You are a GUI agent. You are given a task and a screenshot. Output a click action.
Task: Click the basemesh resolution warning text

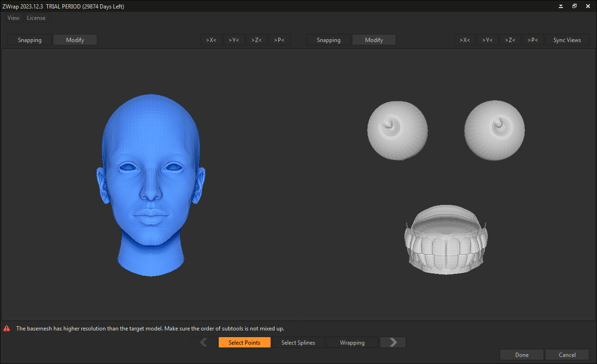pos(150,328)
